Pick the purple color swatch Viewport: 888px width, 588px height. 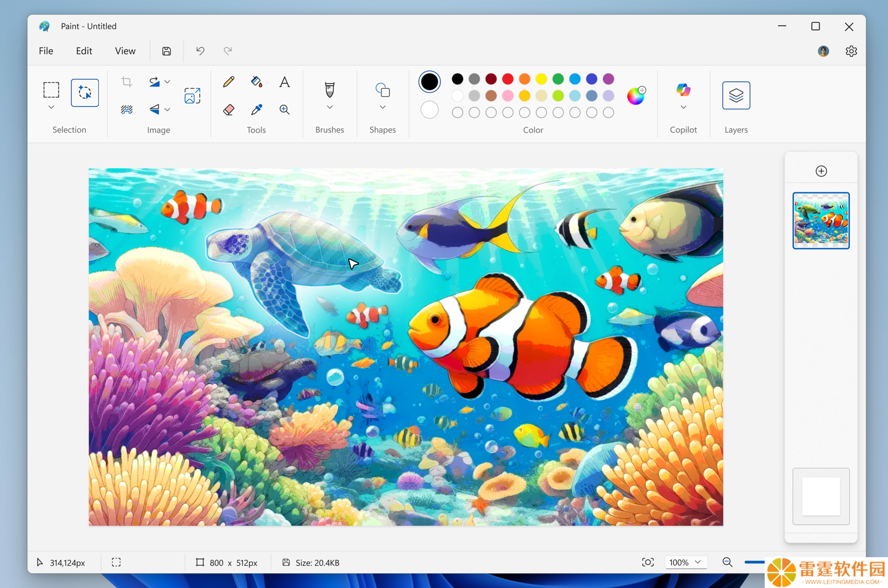(609, 79)
